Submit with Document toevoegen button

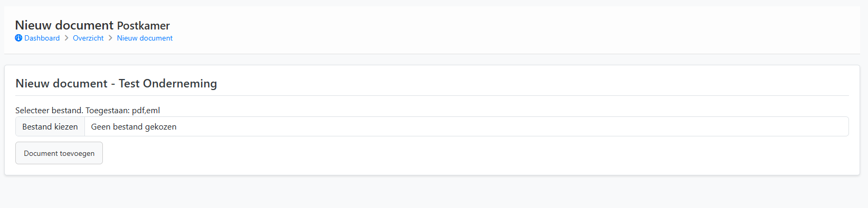click(x=59, y=153)
